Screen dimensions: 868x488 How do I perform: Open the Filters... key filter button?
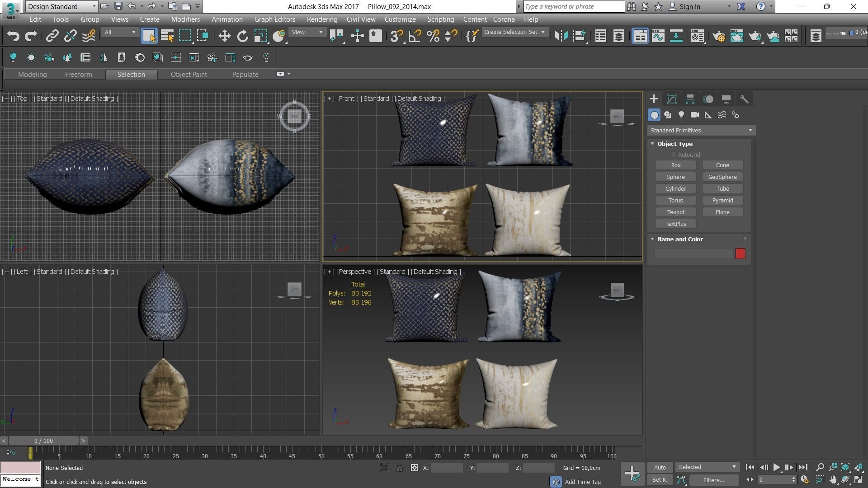point(714,480)
